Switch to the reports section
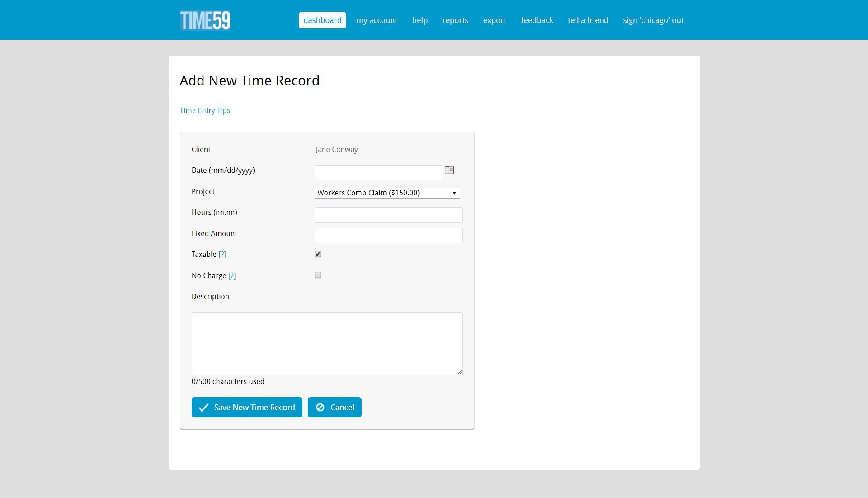Image resolution: width=868 pixels, height=498 pixels. pos(455,20)
